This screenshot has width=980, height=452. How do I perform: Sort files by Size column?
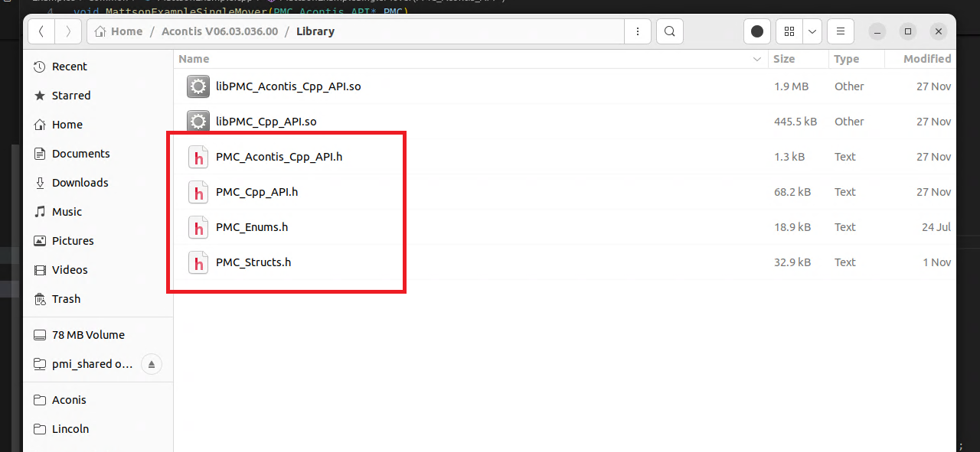click(x=783, y=59)
